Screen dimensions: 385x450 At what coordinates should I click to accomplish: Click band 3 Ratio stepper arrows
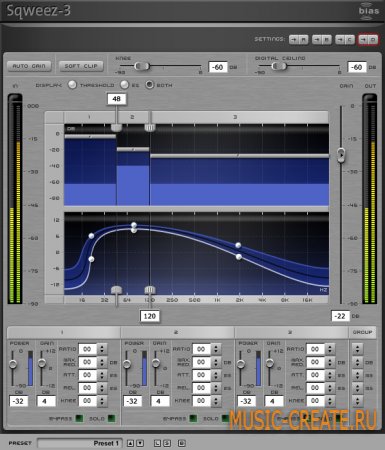(x=330, y=349)
